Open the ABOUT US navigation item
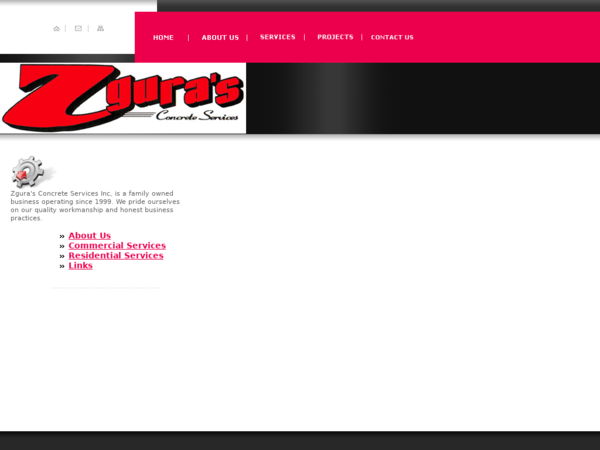Screen dimensions: 600x450 coord(220,38)
